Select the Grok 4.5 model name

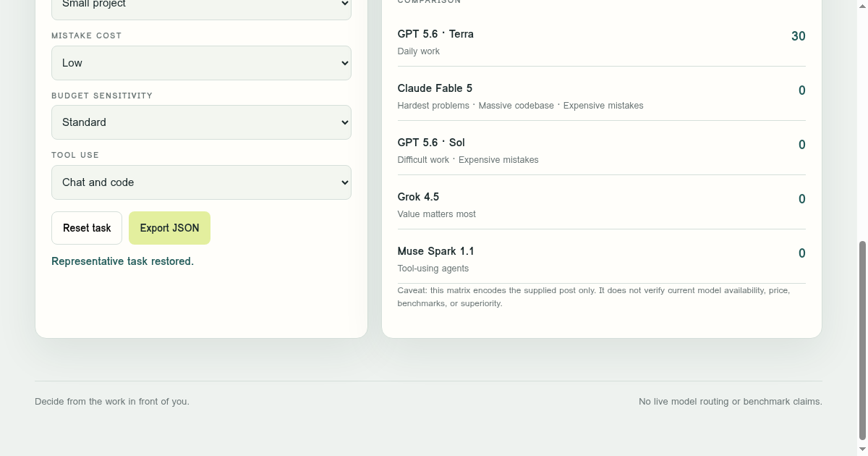418,197
